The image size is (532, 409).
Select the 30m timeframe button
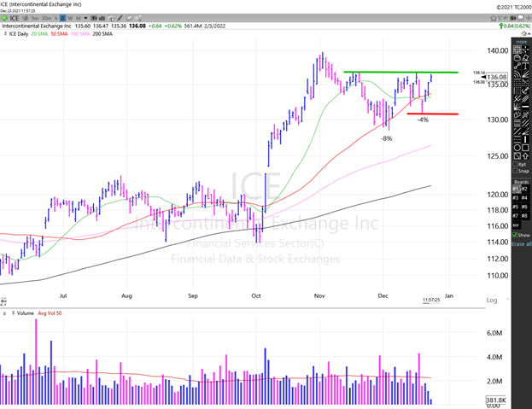pyautogui.click(x=46, y=18)
